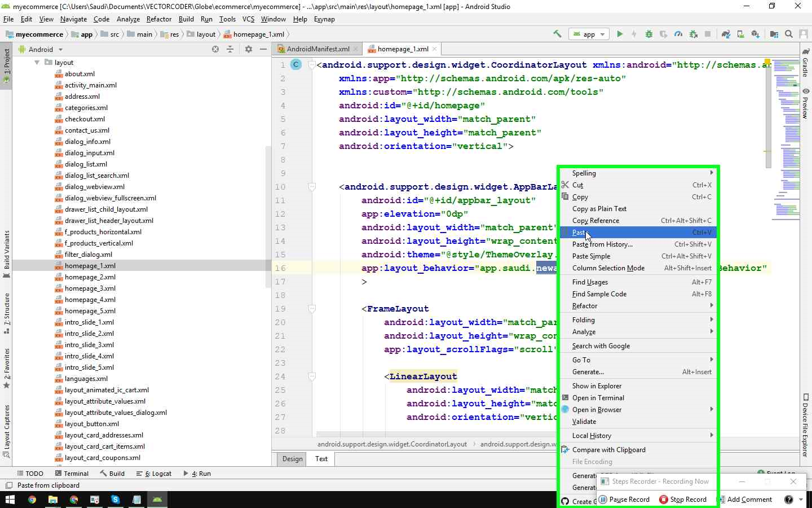The width and height of the screenshot is (812, 508).
Task: Select Find Usages in context menu
Action: pyautogui.click(x=638, y=282)
